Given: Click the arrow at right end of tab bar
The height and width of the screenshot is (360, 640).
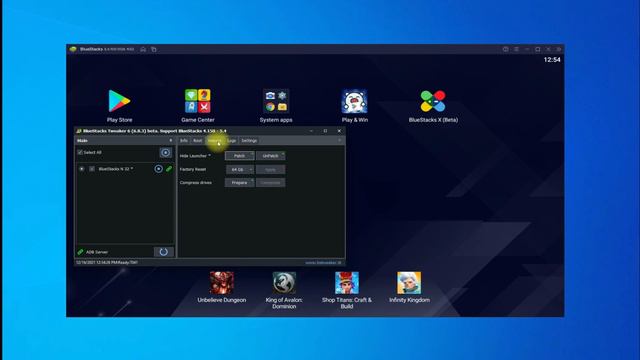Looking at the screenshot, I should [x=339, y=140].
